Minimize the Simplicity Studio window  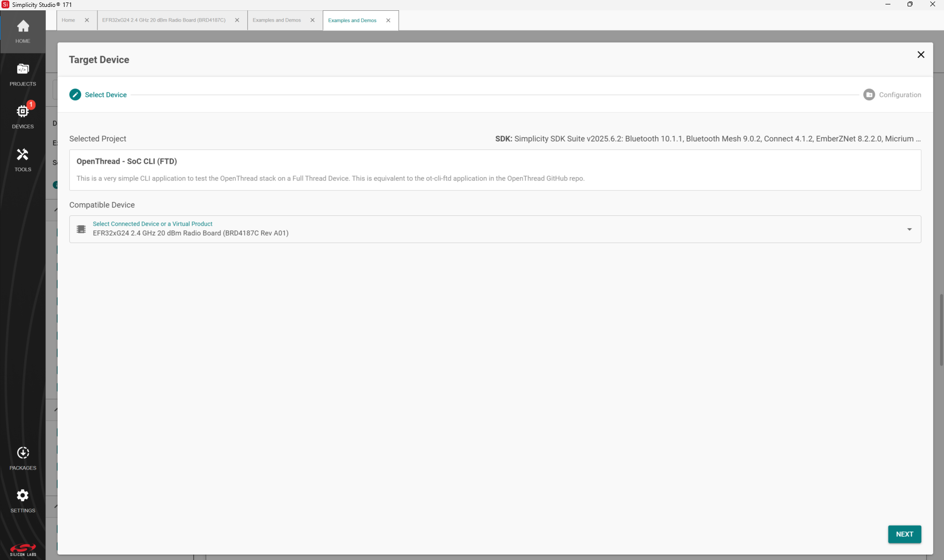[888, 4]
